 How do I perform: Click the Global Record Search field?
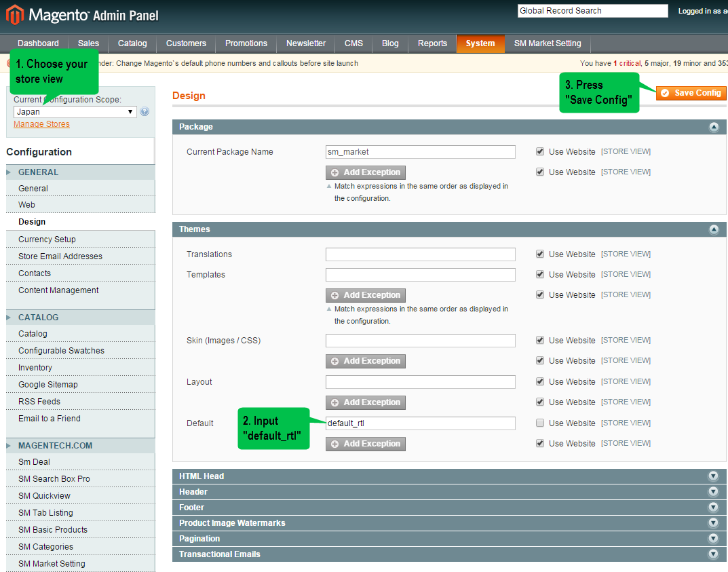pos(593,11)
